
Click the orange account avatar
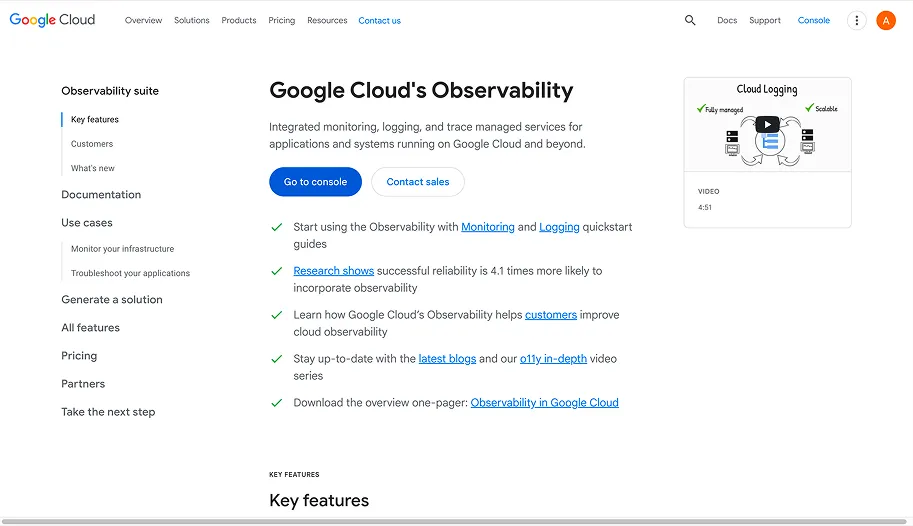pos(886,20)
